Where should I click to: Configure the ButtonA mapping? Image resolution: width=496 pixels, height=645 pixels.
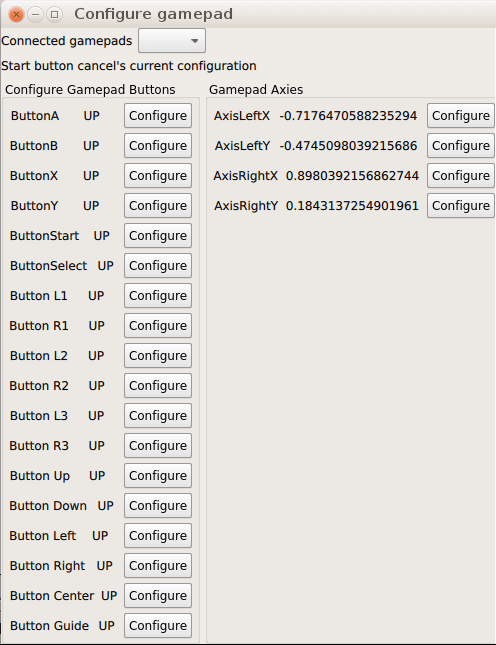[x=158, y=116]
